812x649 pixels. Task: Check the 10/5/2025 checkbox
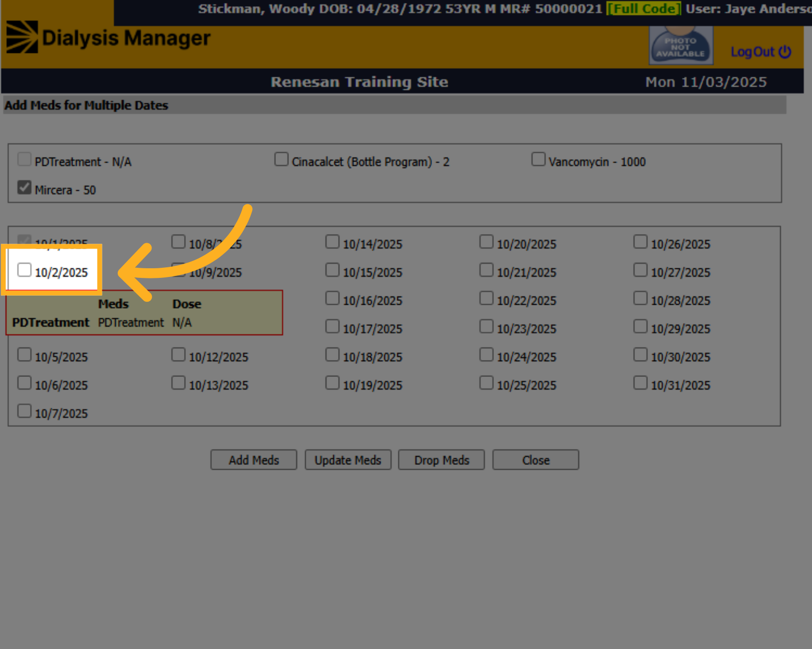pyautogui.click(x=24, y=354)
